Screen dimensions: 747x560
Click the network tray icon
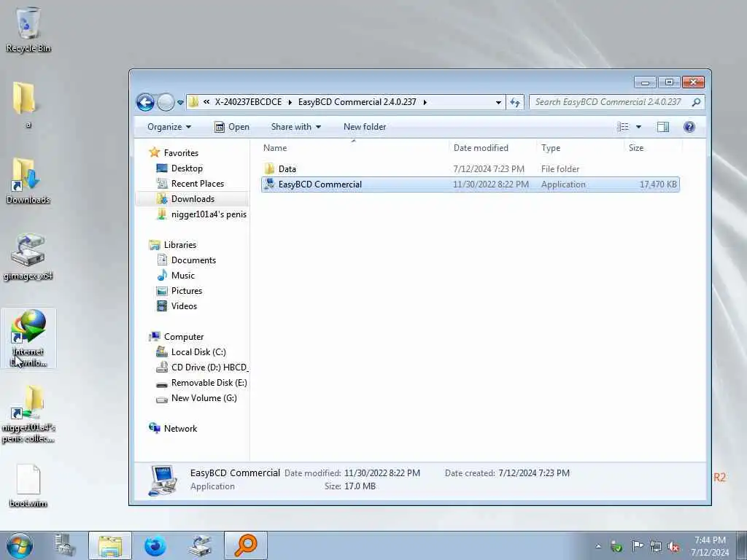pos(656,547)
